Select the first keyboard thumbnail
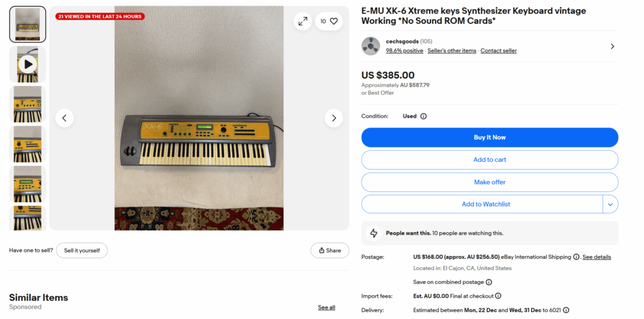 coord(28,24)
